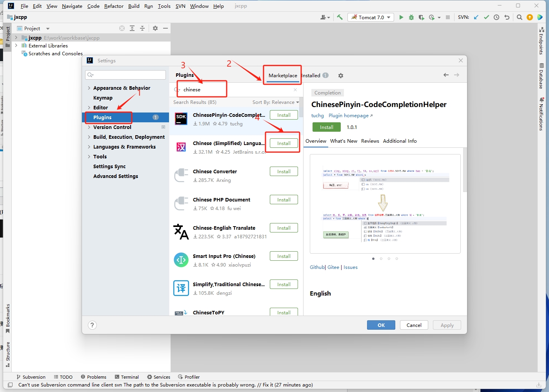Open the Reviews tab

coord(370,141)
